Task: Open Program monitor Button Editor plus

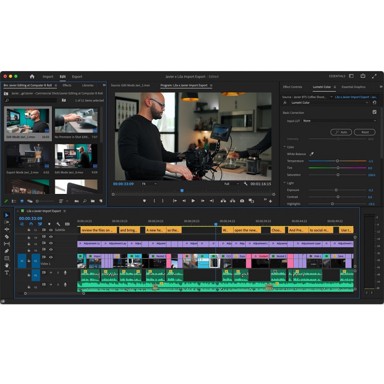Action: (x=270, y=201)
